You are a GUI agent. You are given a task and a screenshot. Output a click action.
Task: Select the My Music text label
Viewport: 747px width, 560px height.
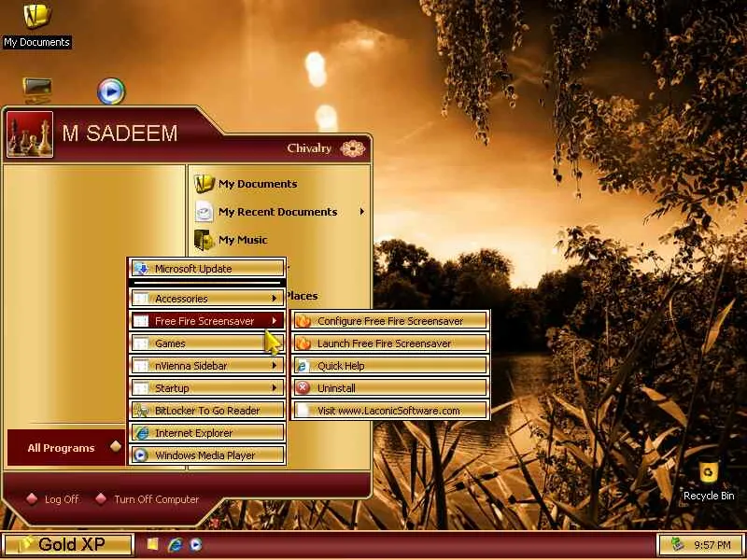pos(243,240)
